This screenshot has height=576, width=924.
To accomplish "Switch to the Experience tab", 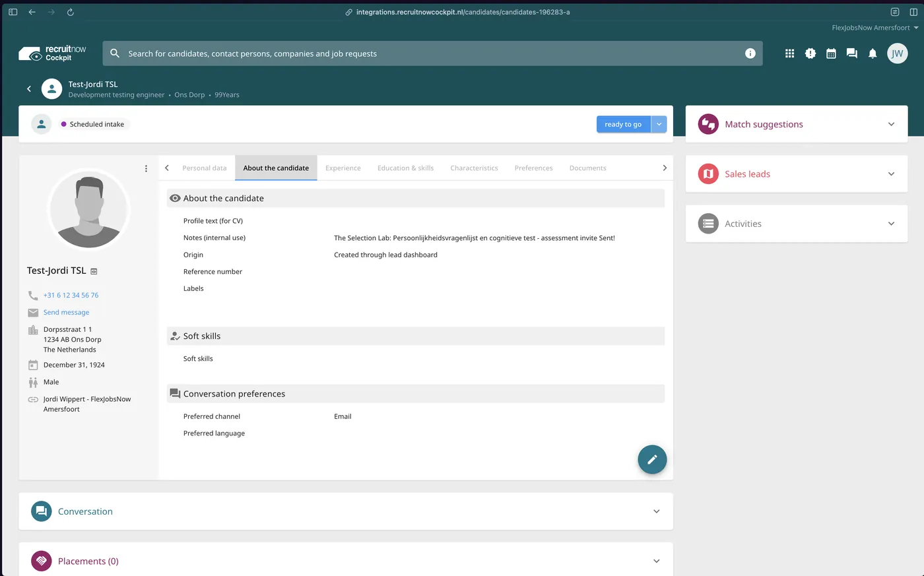I will click(343, 168).
